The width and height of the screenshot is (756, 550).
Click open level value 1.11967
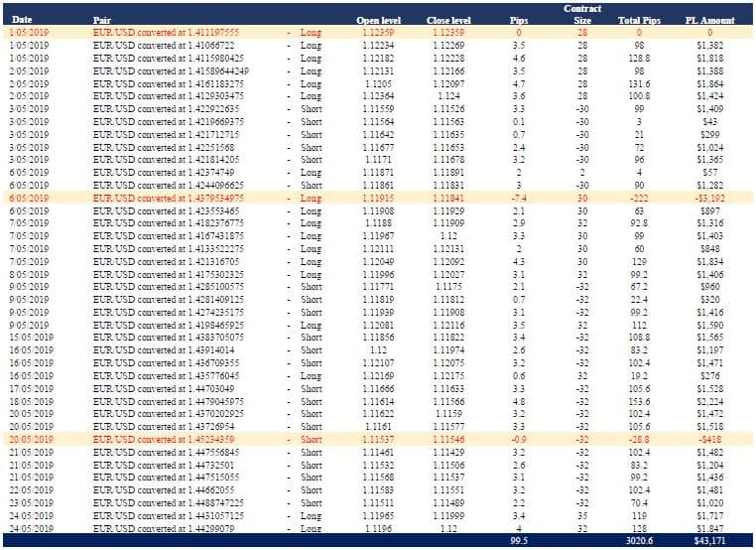pos(378,236)
